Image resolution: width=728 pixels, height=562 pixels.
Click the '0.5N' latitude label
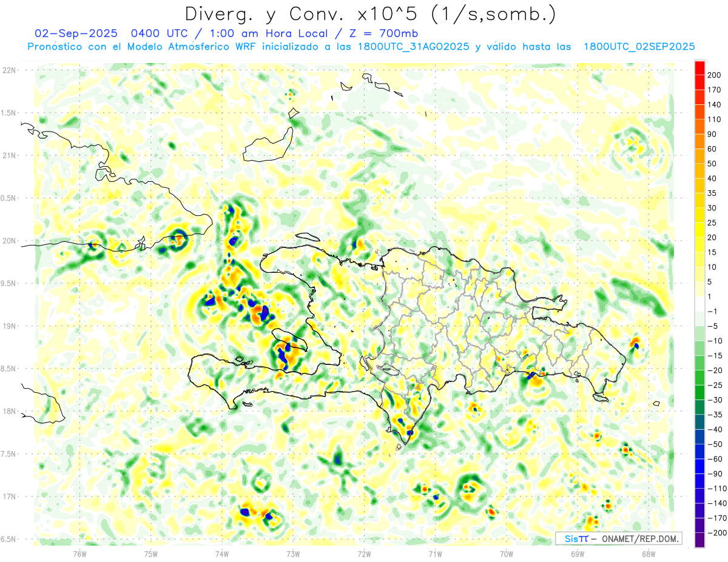coord(8,198)
